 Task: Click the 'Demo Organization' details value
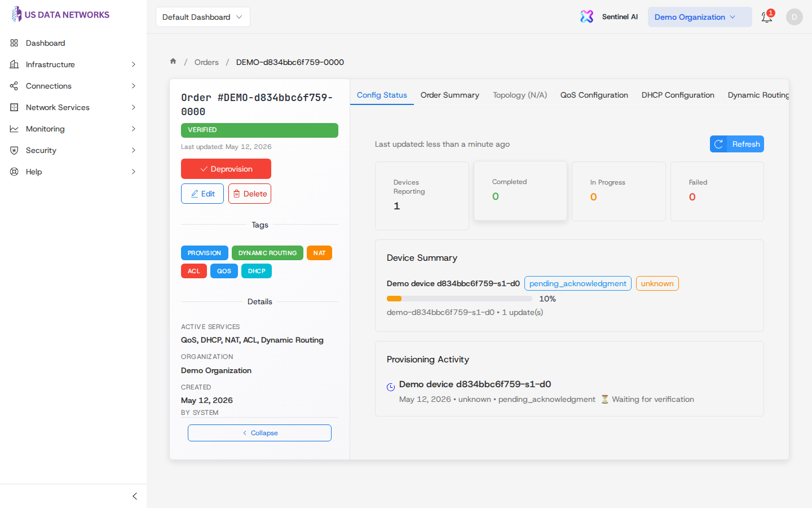click(x=216, y=370)
